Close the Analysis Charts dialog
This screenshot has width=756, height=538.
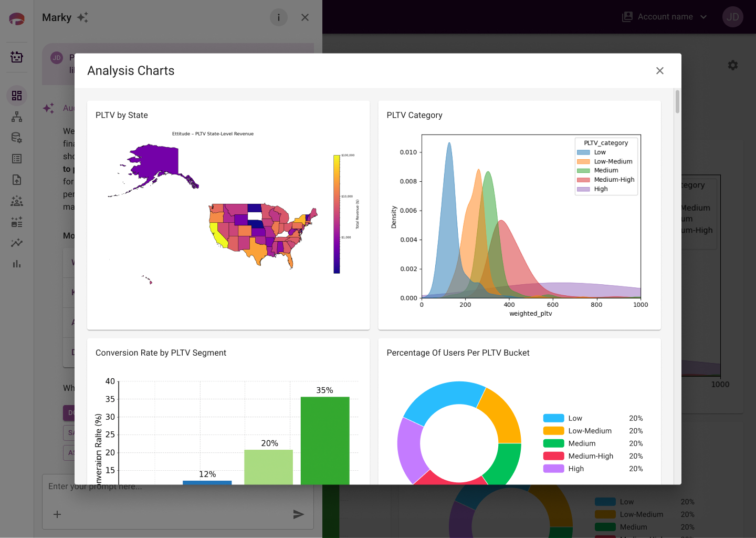[660, 70]
